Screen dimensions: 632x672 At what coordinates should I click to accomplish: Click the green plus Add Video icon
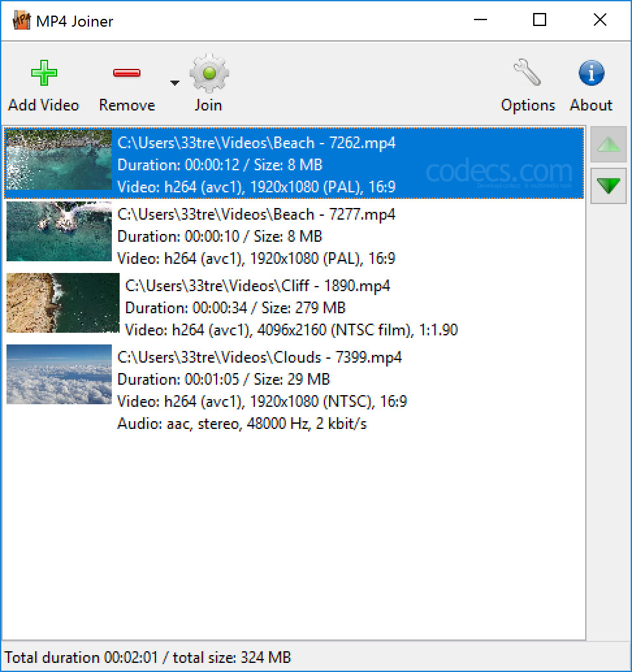[x=44, y=73]
